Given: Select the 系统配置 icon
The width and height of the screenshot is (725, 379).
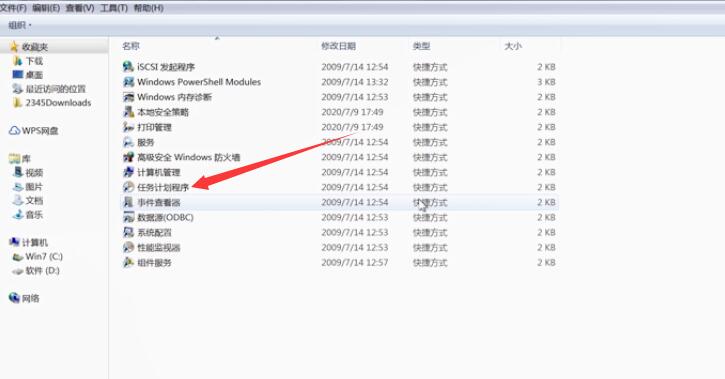Looking at the screenshot, I should [128, 232].
